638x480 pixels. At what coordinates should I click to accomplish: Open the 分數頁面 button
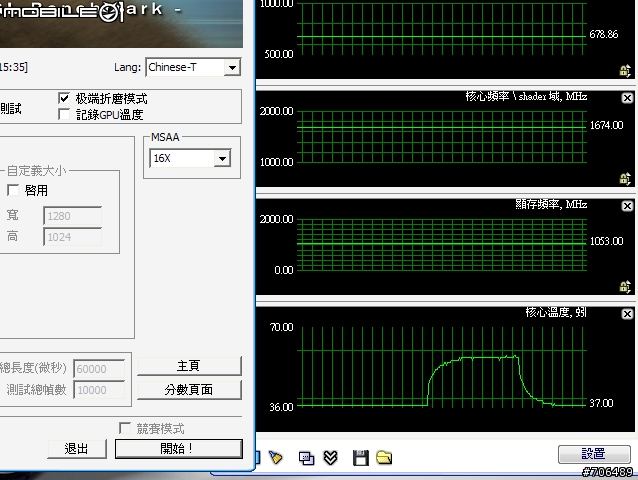pyautogui.click(x=189, y=390)
